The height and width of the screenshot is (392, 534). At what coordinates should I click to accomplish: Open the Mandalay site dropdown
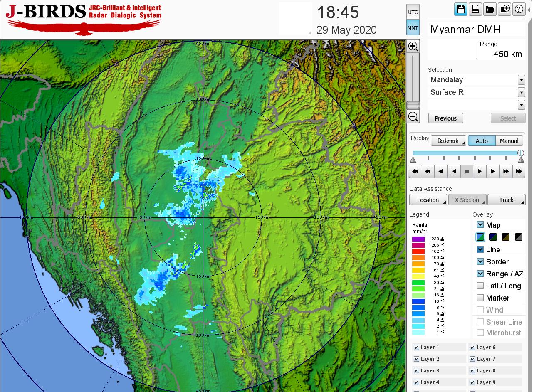click(x=521, y=80)
